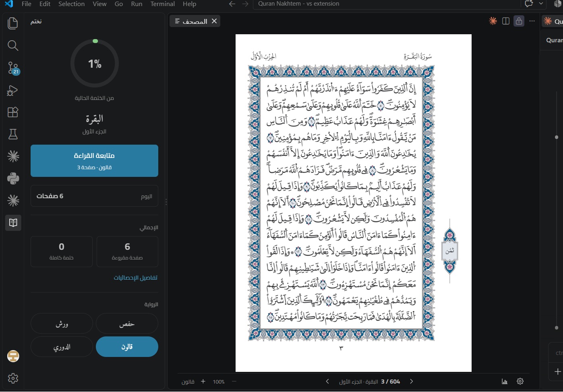563x392 pixels.
Task: Click the 100% zoom level text
Action: pos(219,382)
